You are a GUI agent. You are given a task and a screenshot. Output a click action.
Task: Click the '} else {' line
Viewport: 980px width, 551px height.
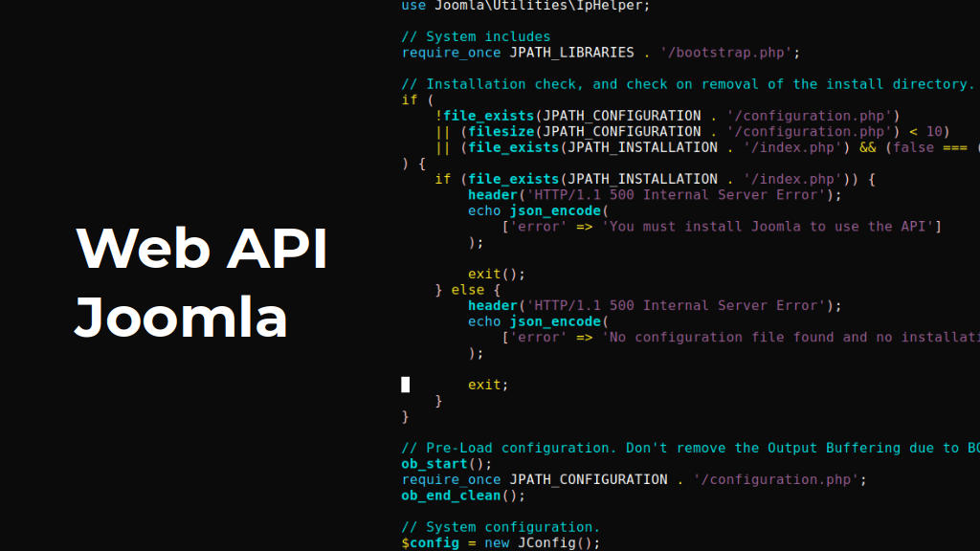467,290
